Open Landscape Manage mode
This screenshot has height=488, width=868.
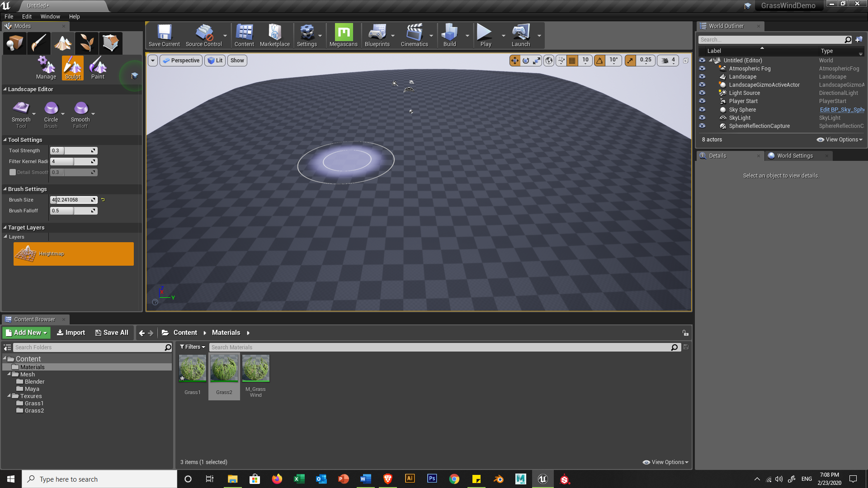(46, 68)
